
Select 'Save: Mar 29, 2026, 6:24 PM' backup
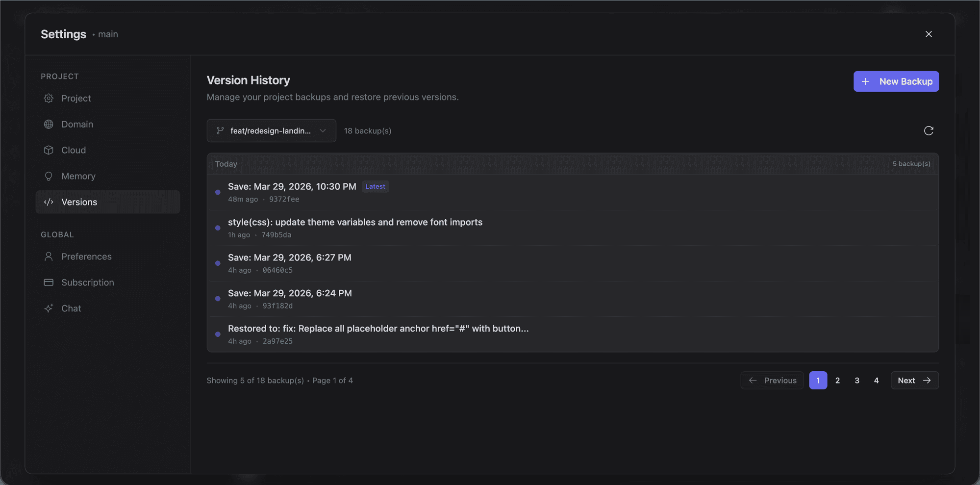[x=573, y=299]
